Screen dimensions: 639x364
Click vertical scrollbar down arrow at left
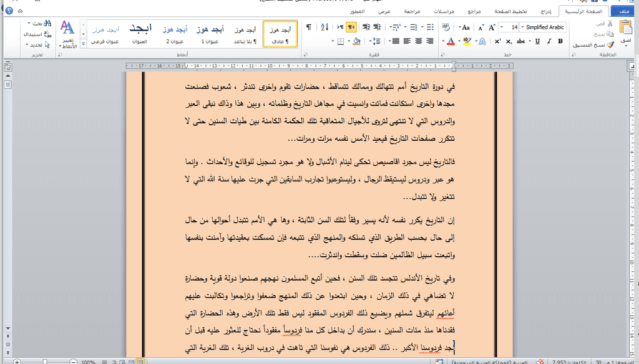tap(7, 328)
